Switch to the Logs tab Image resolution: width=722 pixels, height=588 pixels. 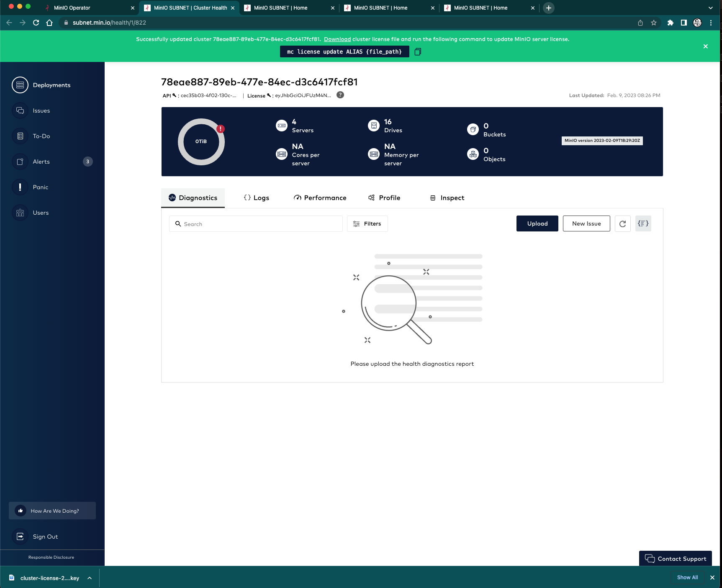tap(257, 198)
